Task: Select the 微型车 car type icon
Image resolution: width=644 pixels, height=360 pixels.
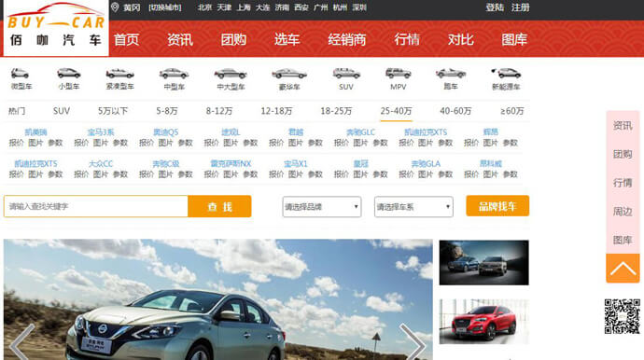Action: coord(21,74)
